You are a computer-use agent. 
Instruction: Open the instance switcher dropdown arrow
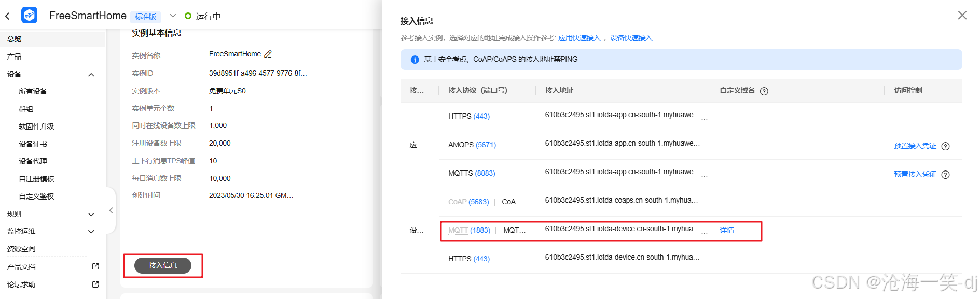173,16
